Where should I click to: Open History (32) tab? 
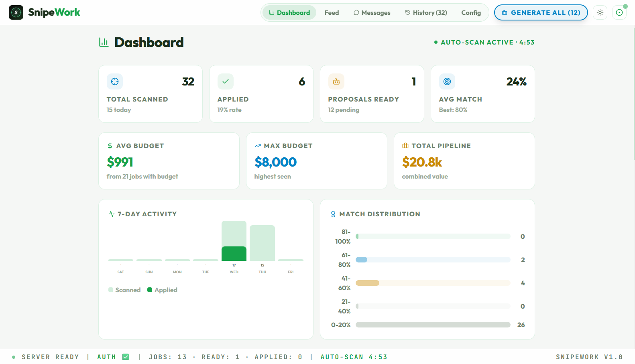tap(426, 12)
